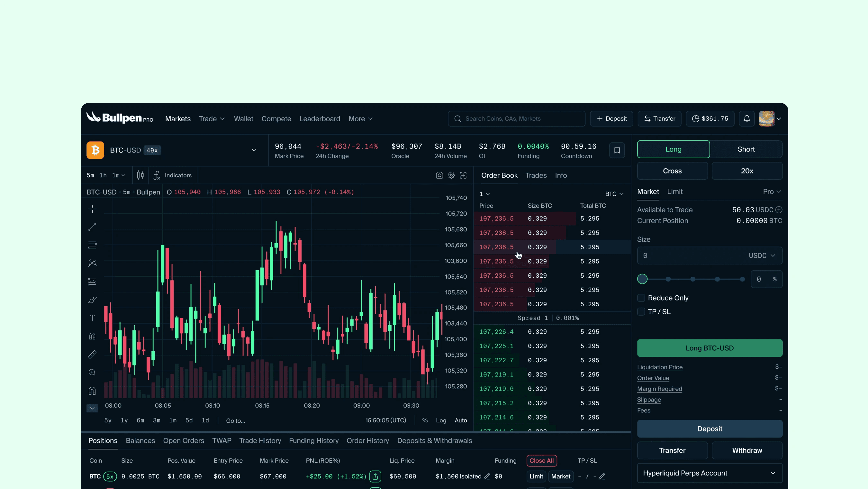The width and height of the screenshot is (868, 489).
Task: Open chart settings gear icon
Action: pyautogui.click(x=451, y=175)
